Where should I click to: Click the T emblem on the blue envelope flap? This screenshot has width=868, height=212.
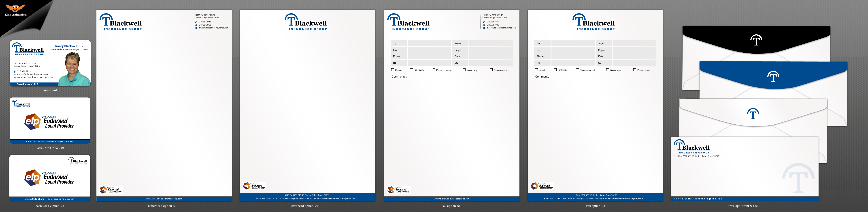coord(773,77)
